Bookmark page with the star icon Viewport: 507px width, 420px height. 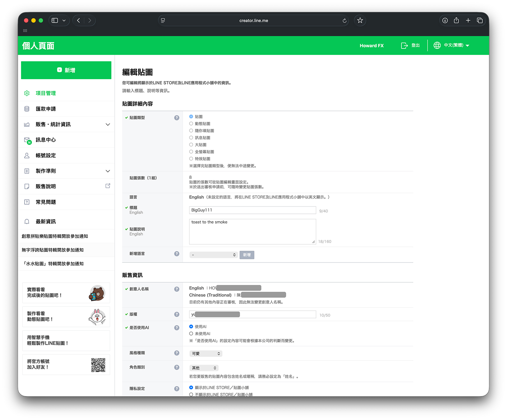pos(360,20)
